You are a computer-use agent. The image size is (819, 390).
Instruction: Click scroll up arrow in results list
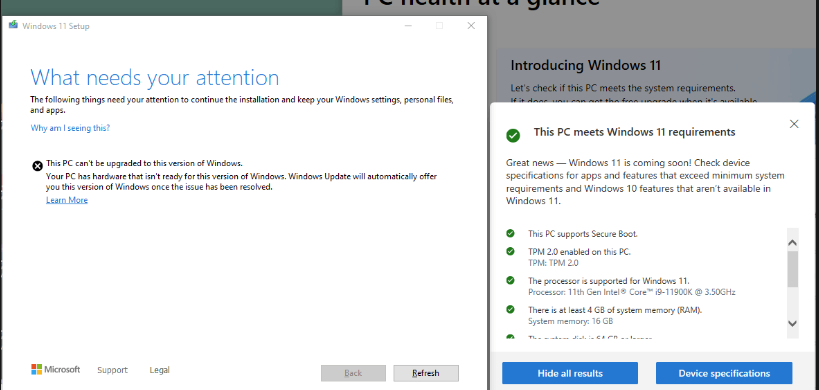click(792, 243)
